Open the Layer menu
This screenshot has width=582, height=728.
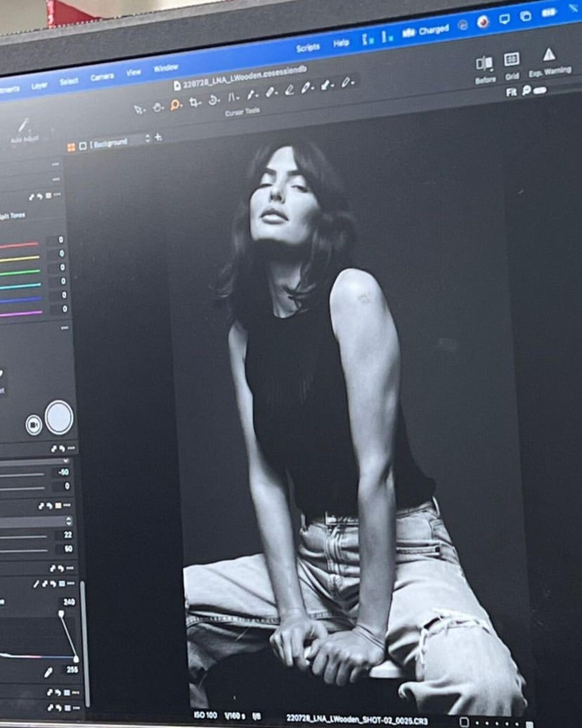pos(39,85)
